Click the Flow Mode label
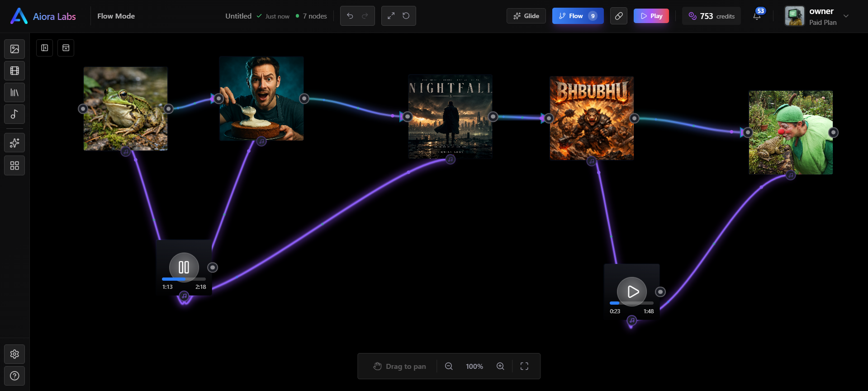 tap(116, 16)
